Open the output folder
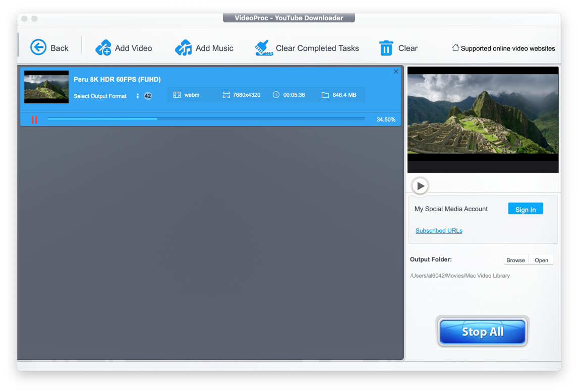578x392 pixels. (541, 260)
